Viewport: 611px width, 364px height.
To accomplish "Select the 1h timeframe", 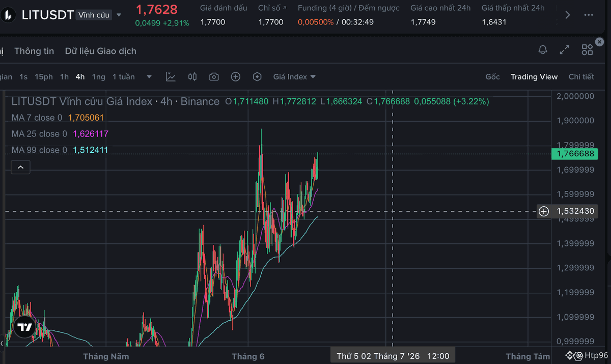I will pos(64,77).
